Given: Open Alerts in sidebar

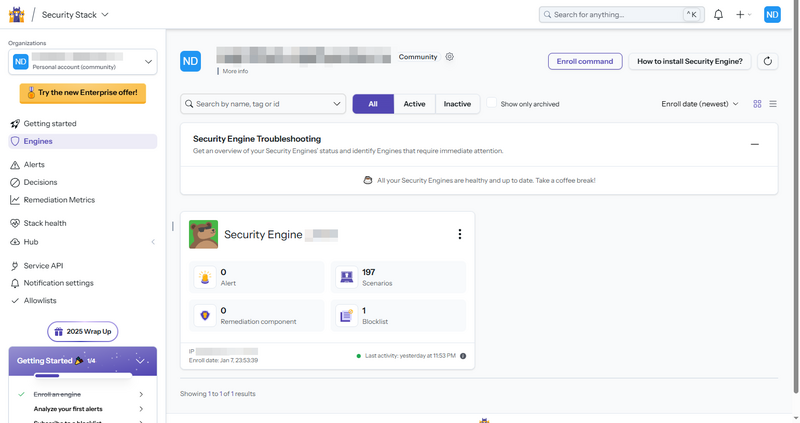Looking at the screenshot, I should (x=83, y=164).
